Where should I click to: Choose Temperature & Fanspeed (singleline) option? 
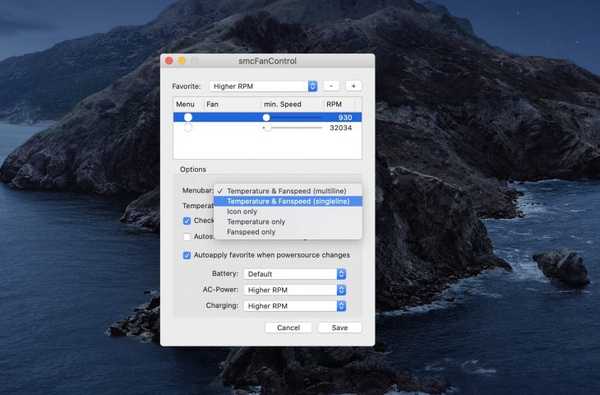point(288,201)
